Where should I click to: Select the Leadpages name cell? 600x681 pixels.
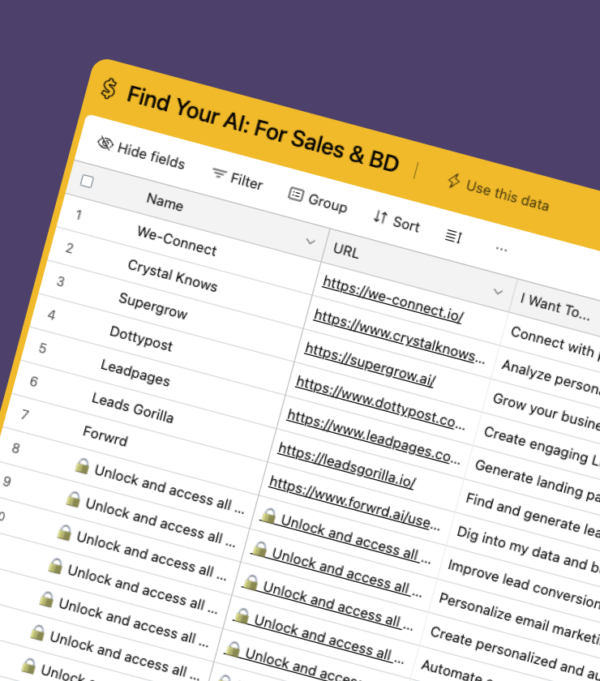[x=135, y=373]
